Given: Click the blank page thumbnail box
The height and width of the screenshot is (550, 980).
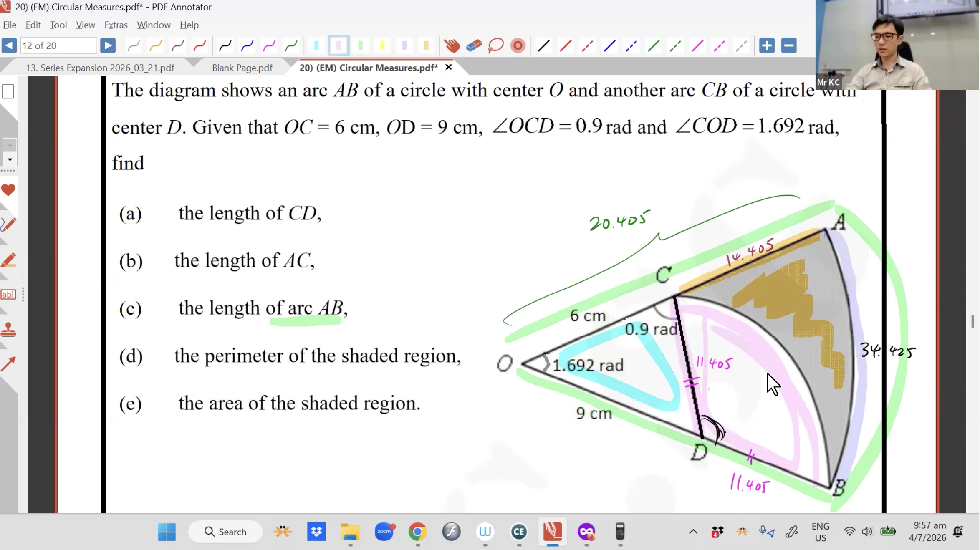Looking at the screenshot, I should coord(8,91).
